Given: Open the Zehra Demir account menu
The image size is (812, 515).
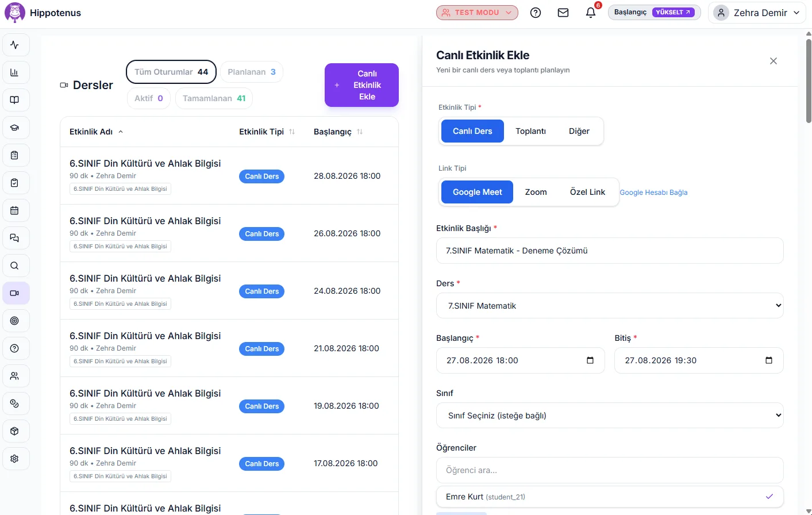Looking at the screenshot, I should click(x=757, y=13).
